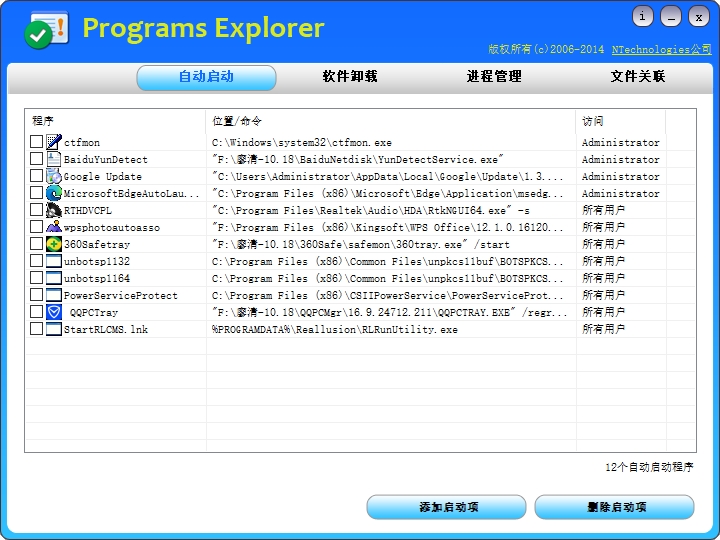Go to the 文件关联 tab
Screen dimensions: 720x540
(x=637, y=77)
